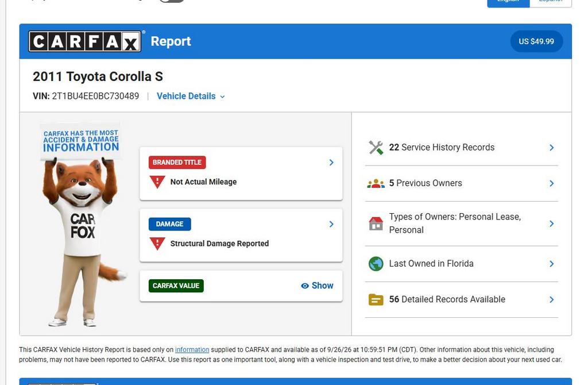Click the 'Not Actual Mileage' text
The height and width of the screenshot is (385, 588).
pos(203,182)
